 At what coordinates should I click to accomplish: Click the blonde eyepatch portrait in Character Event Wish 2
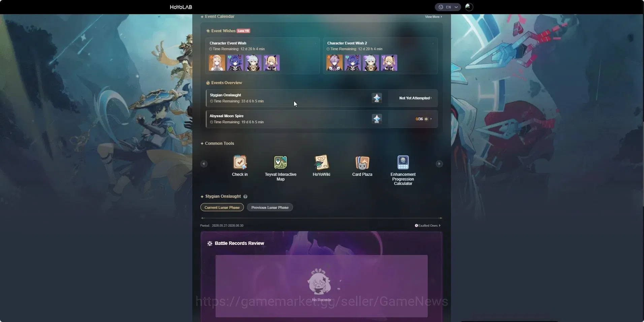click(x=389, y=63)
